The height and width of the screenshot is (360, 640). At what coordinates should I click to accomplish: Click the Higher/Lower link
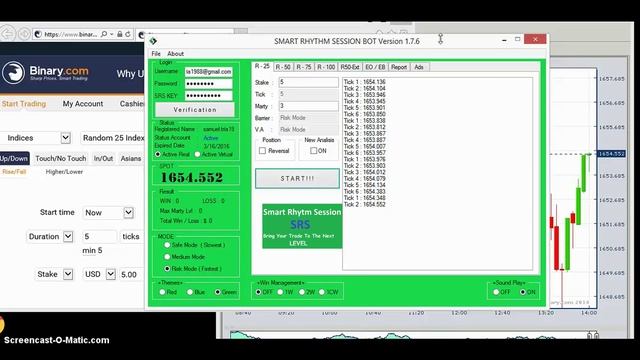coord(64,172)
